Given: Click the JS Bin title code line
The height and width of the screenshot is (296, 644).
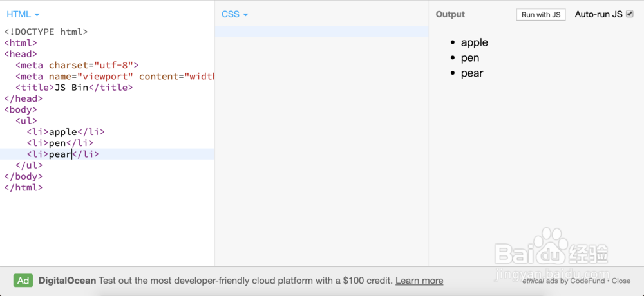Looking at the screenshot, I should (x=74, y=88).
